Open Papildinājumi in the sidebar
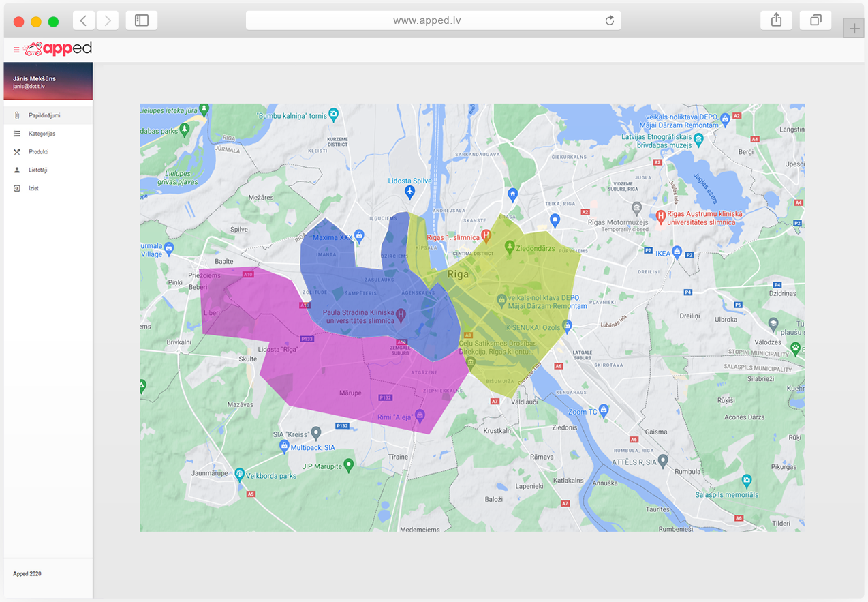This screenshot has height=602, width=868. [x=48, y=115]
